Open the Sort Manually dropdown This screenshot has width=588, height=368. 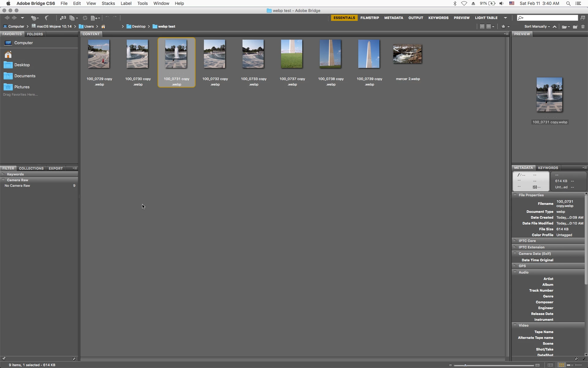pos(537,27)
